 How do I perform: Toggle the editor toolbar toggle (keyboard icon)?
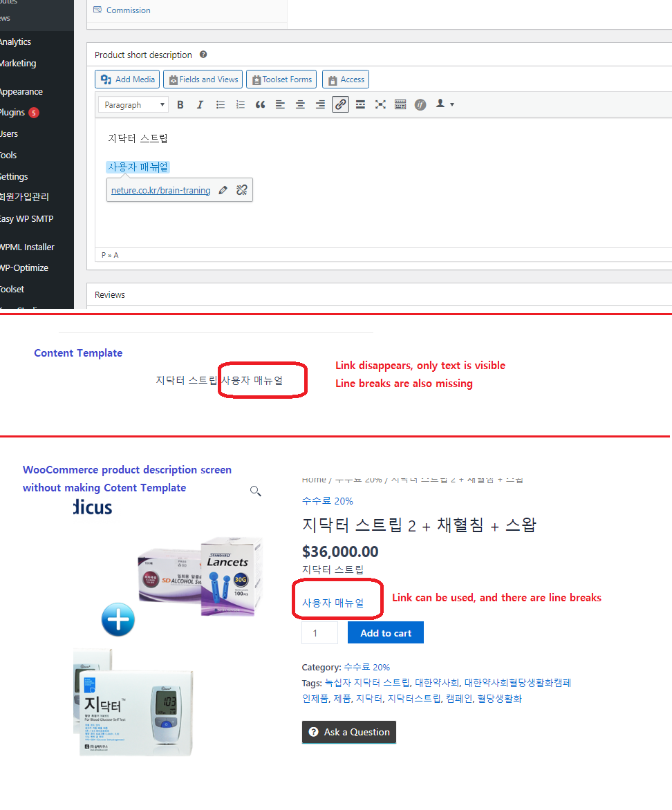tap(400, 105)
